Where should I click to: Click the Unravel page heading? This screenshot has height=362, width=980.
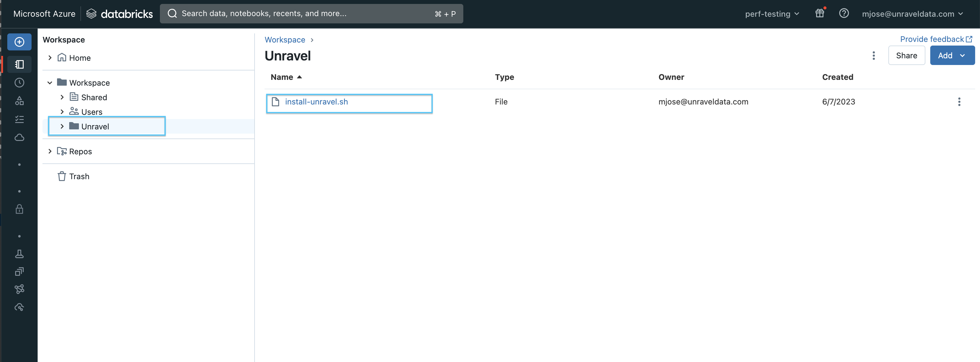288,56
